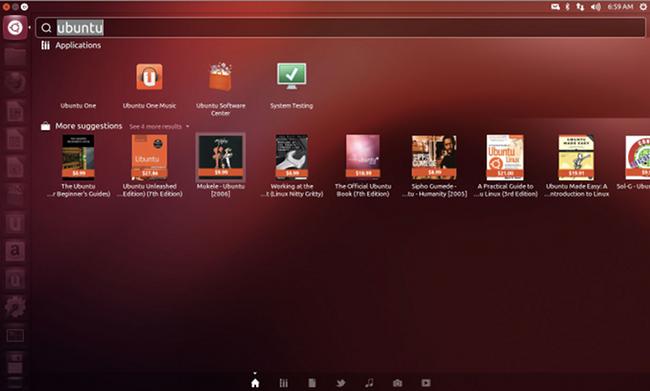
Task: Click the $21.00 price tag
Action: click(x=505, y=173)
